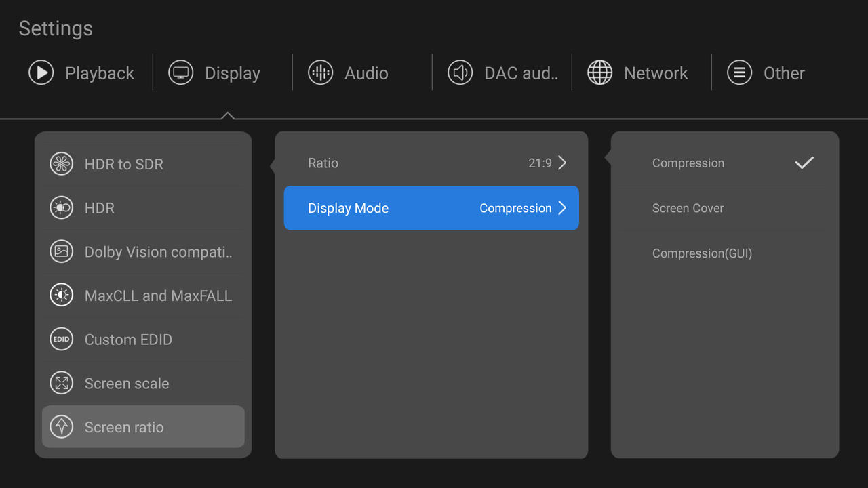The width and height of the screenshot is (868, 488).
Task: Expand Ratio with the 21:9 chevron
Action: point(562,163)
